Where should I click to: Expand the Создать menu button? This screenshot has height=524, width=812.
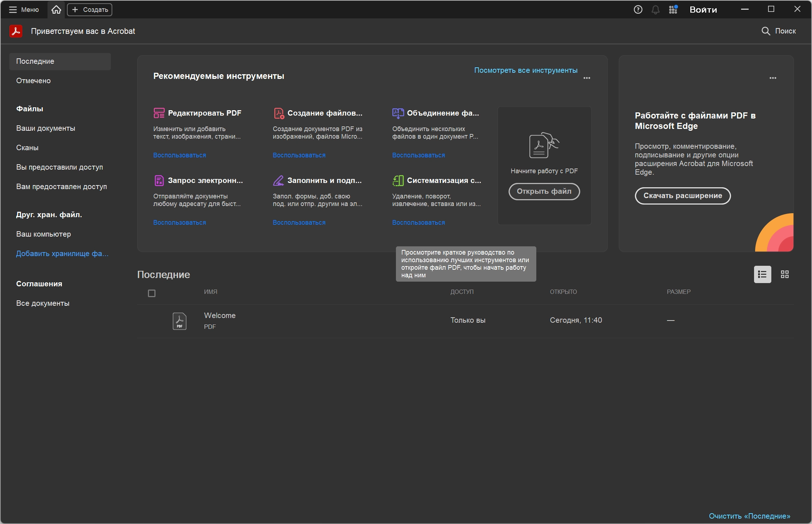(x=90, y=10)
